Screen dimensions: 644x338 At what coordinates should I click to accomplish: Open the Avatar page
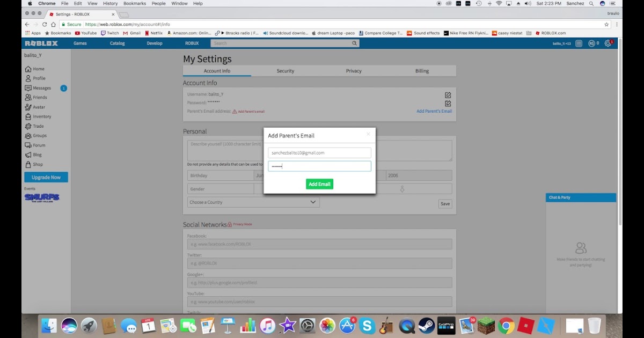pos(35,107)
